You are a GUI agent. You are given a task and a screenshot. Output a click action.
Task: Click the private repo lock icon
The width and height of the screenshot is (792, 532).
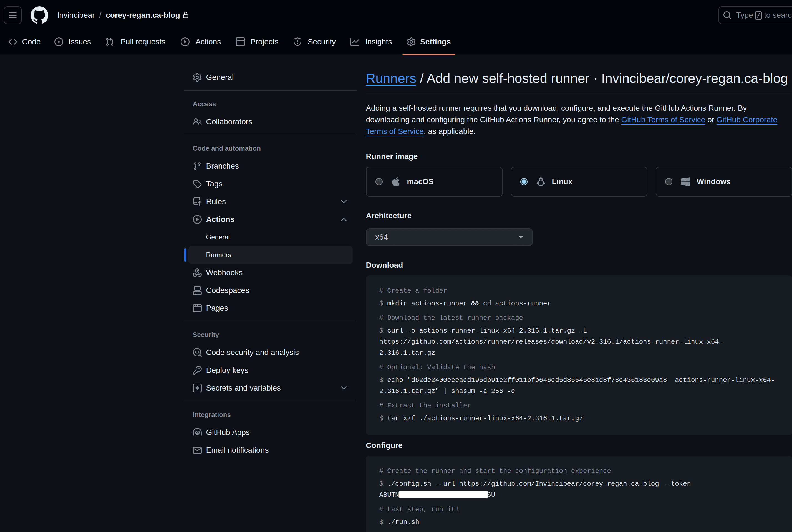[186, 15]
